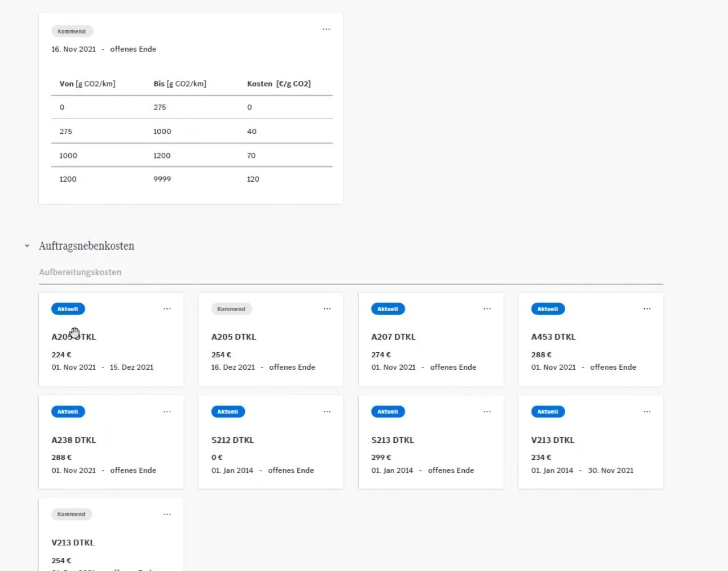Click the Von [g CO2/km] column header

[87, 84]
